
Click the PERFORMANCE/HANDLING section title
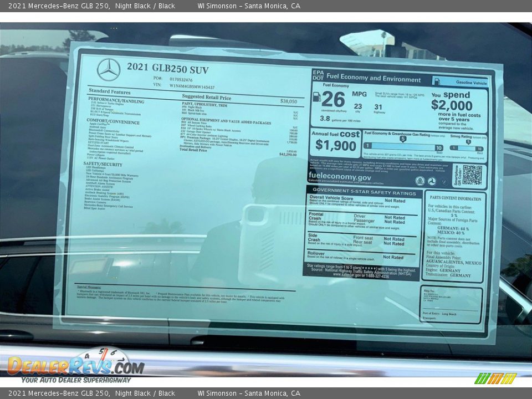(116, 100)
